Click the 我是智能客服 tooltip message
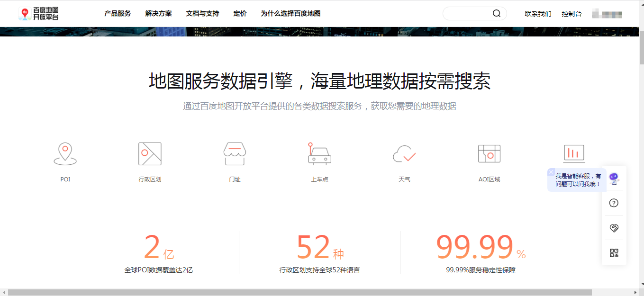Image resolution: width=644 pixels, height=296 pixels. tap(578, 180)
